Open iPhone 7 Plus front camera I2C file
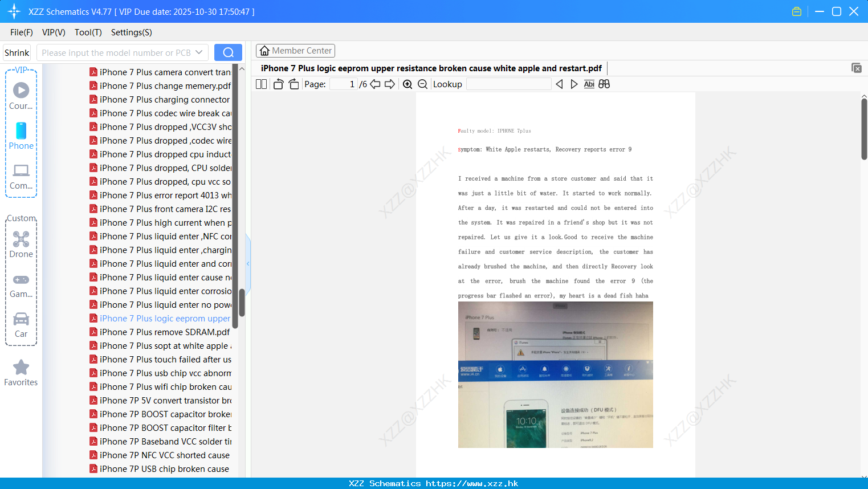Screen dimensions: 868x489 [x=160, y=209]
